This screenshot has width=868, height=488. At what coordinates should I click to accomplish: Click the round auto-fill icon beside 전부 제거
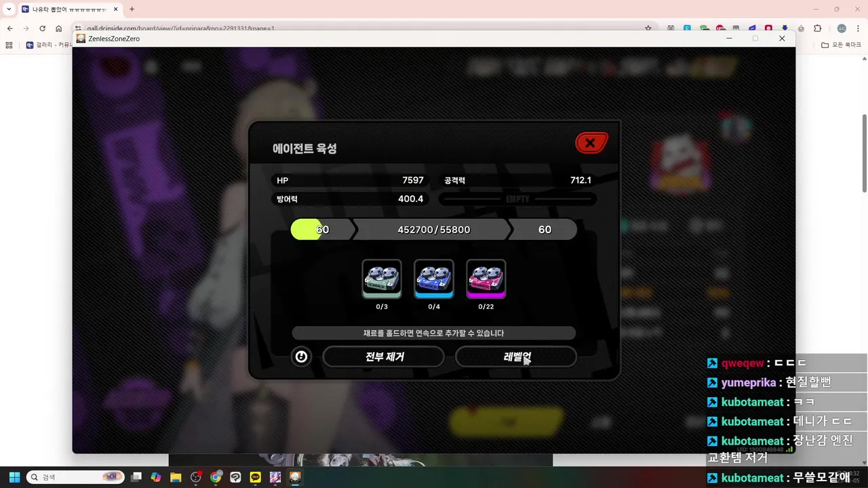(x=302, y=357)
